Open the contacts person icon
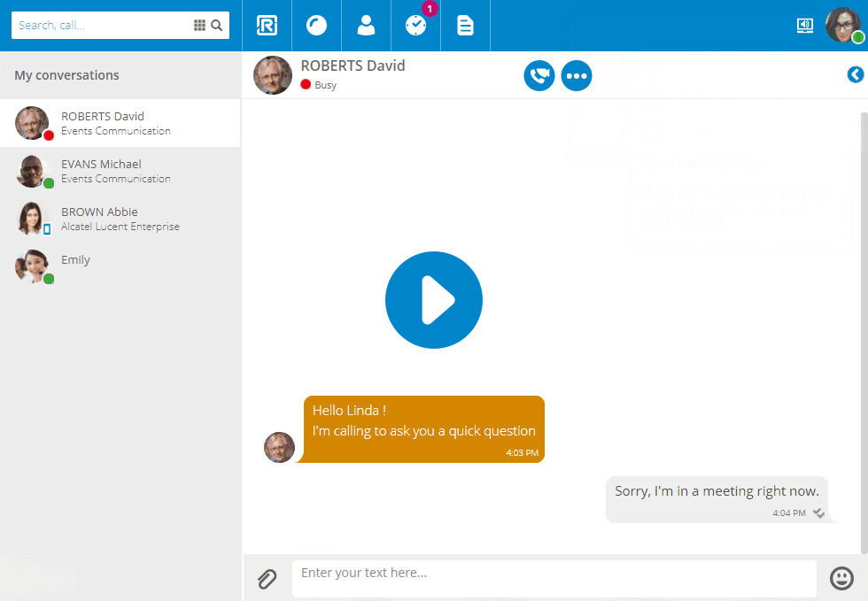 [366, 26]
